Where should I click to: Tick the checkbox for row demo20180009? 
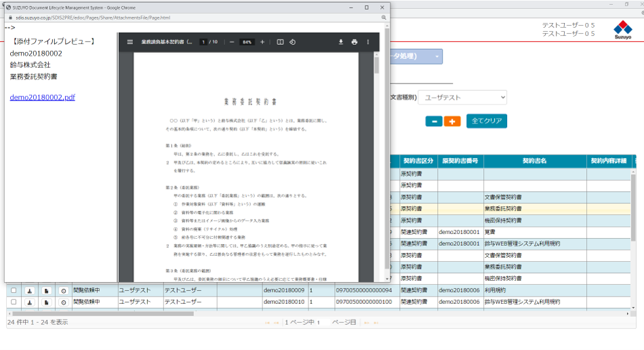pos(14,291)
